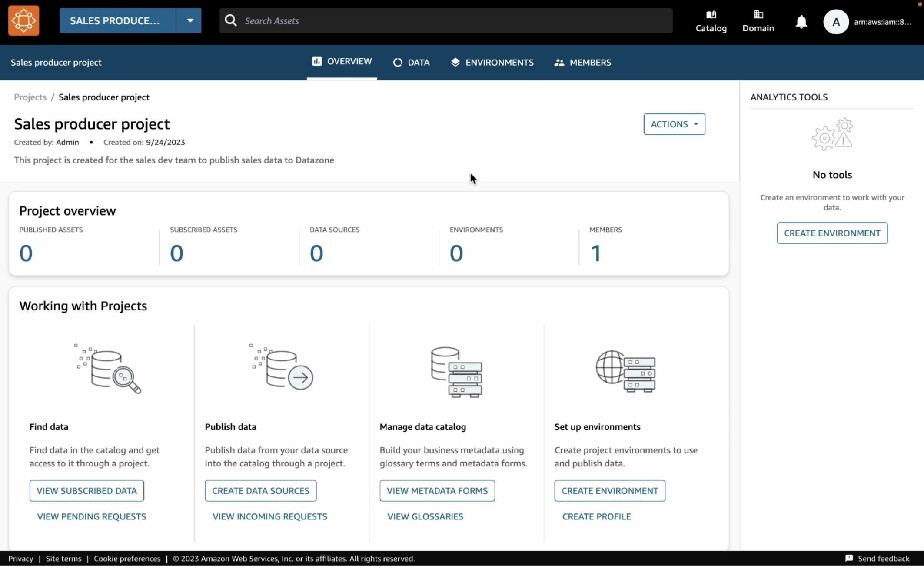Viewport: 924px width, 566px height.
Task: Click VIEW METADATA FORMS button
Action: tap(437, 491)
